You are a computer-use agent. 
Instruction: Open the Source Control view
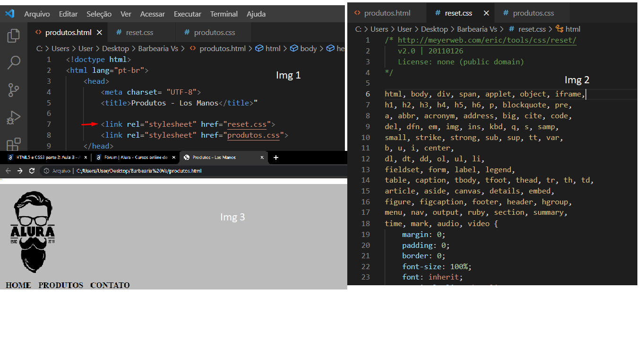tap(14, 90)
